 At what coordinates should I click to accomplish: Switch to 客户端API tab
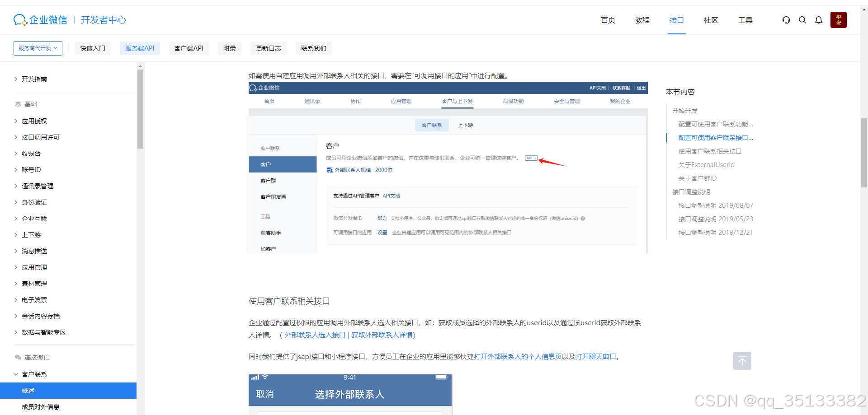click(x=189, y=48)
